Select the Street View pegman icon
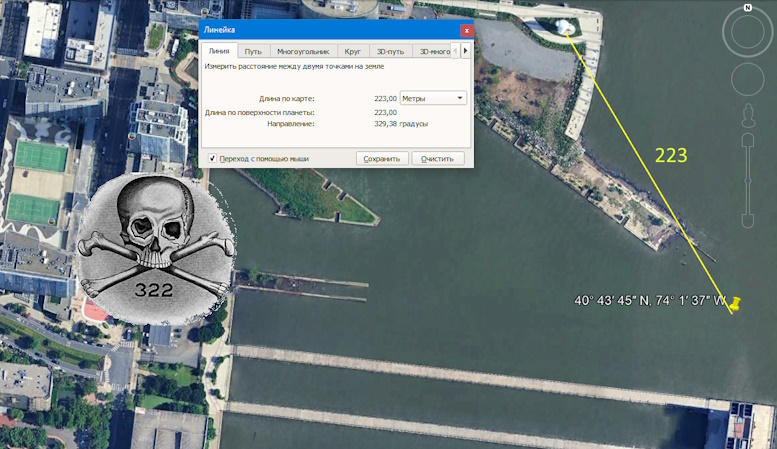 [748, 115]
